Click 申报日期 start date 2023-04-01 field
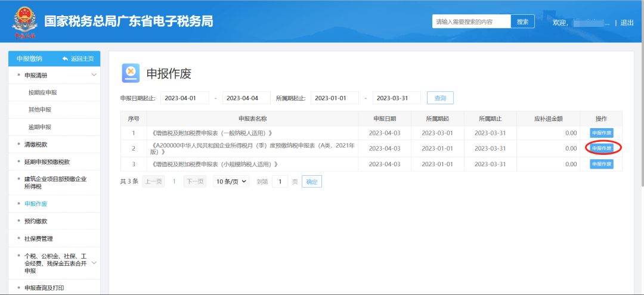This screenshot has width=644, height=295. tap(185, 98)
